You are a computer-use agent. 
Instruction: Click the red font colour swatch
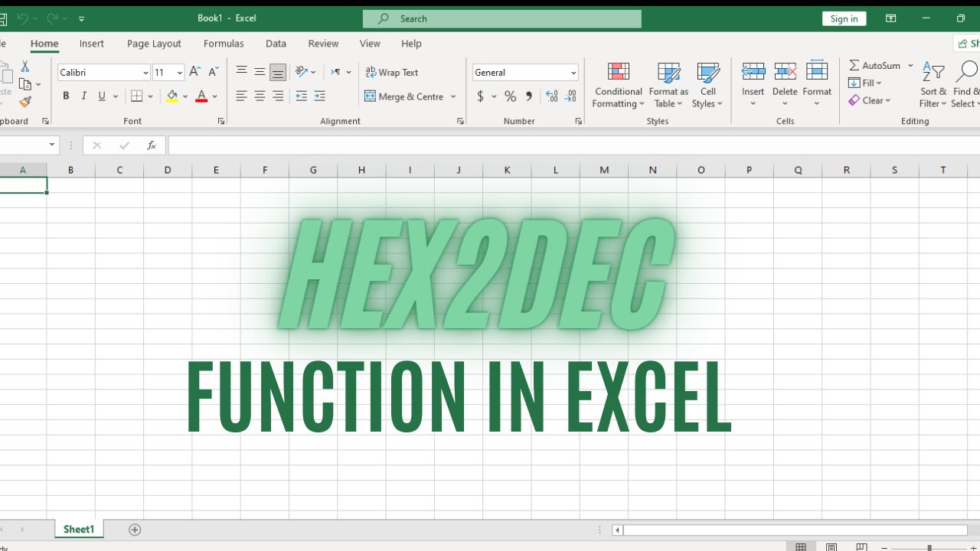[x=201, y=96]
